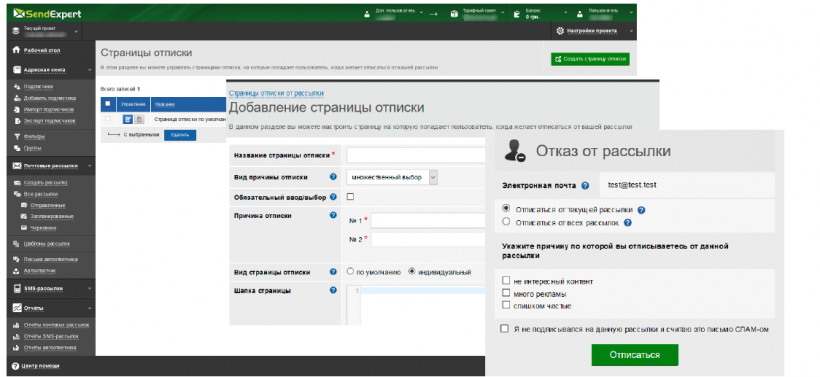820x377 pixels.
Task: Select the по умолчанию radio button
Action: pyautogui.click(x=350, y=271)
